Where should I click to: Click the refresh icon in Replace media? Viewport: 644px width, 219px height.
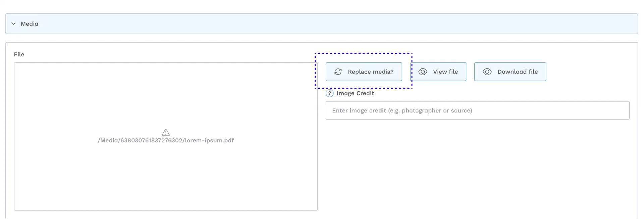338,72
